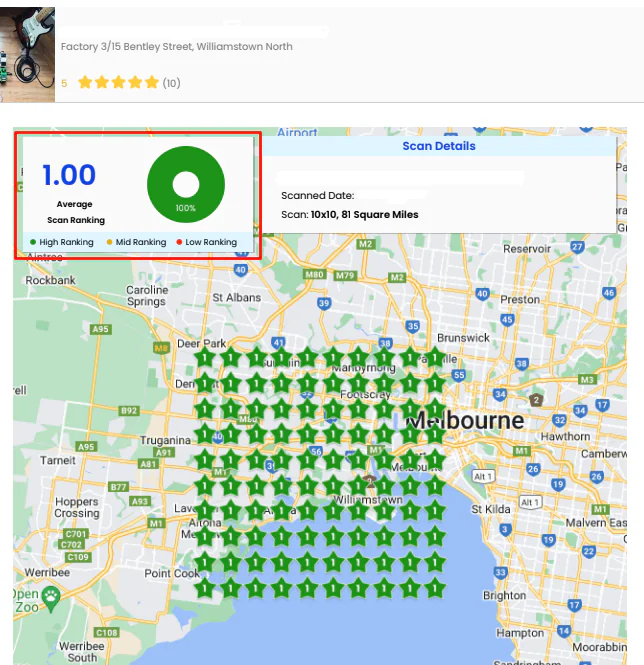644x665 pixels.
Task: Click the Scanned Date label
Action: click(x=317, y=196)
